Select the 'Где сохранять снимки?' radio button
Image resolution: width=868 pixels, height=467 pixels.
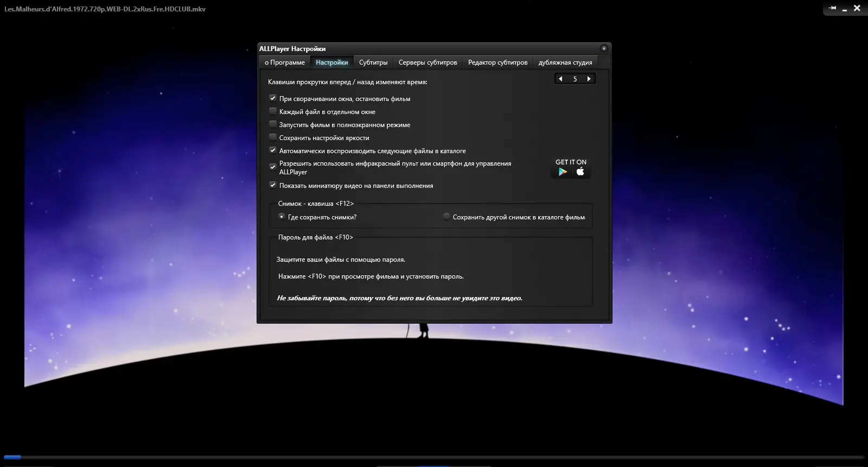[x=282, y=217]
